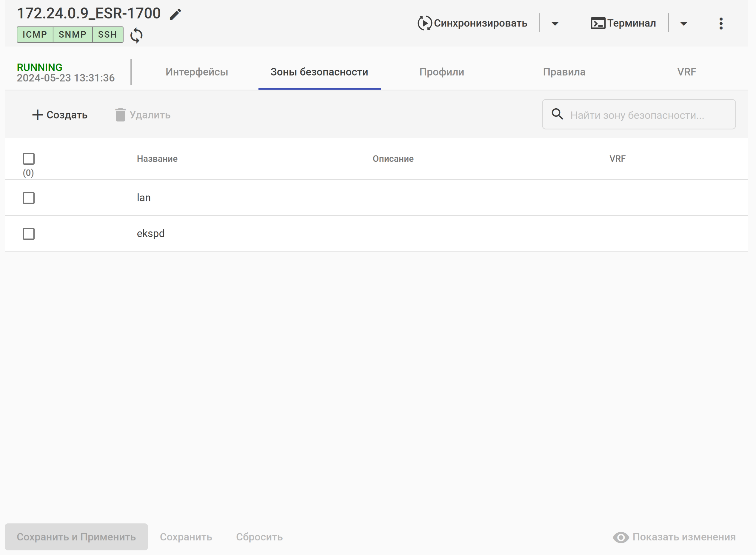Viewport: 756px width, 555px height.
Task: Expand the Терминал dropdown arrow
Action: click(683, 24)
